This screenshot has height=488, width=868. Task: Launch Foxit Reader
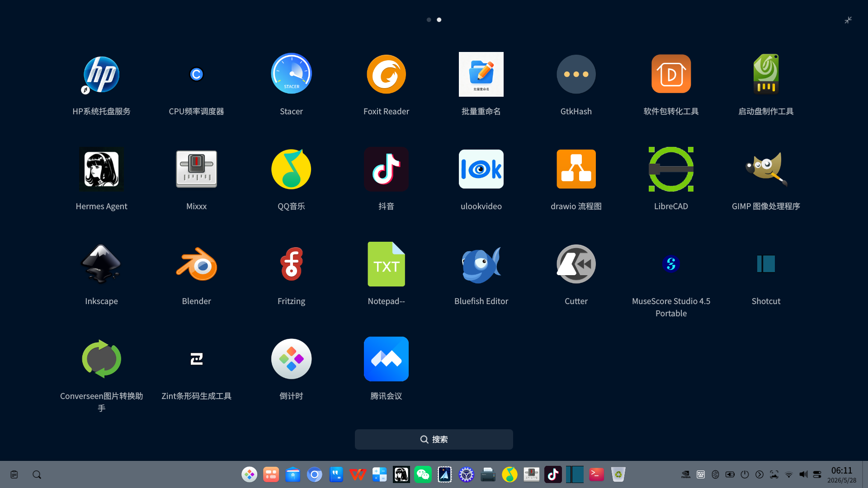coord(386,75)
